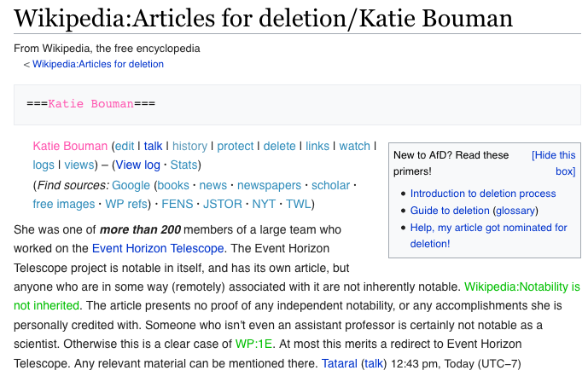Screen dimensions: 588x382
Task: Open Introduction to deletion process link
Action: pos(483,194)
